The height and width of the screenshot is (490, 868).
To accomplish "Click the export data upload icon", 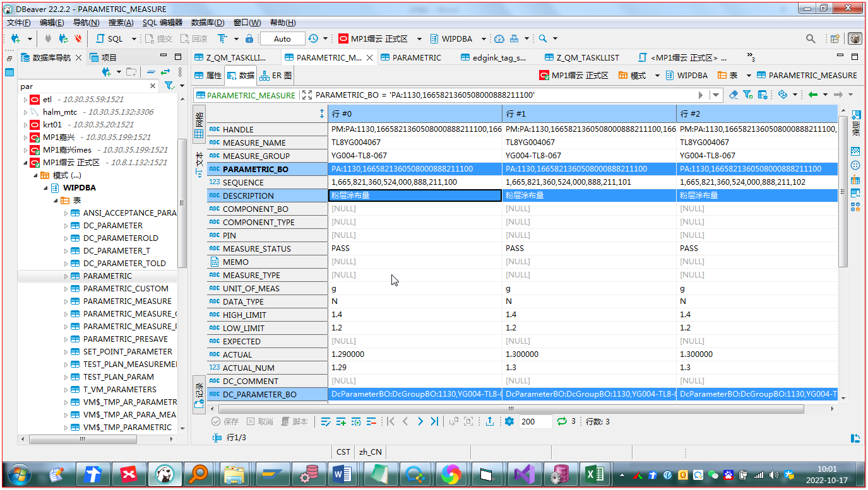I will tap(489, 421).
